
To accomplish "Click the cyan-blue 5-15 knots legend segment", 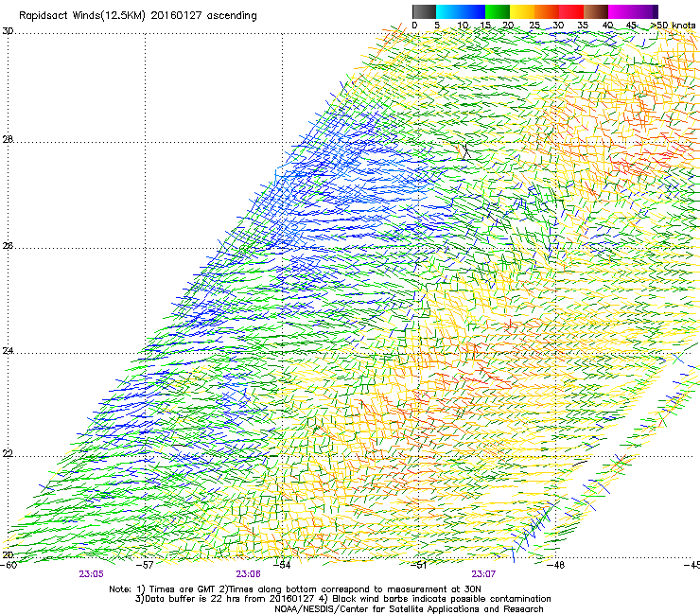I will [x=461, y=11].
